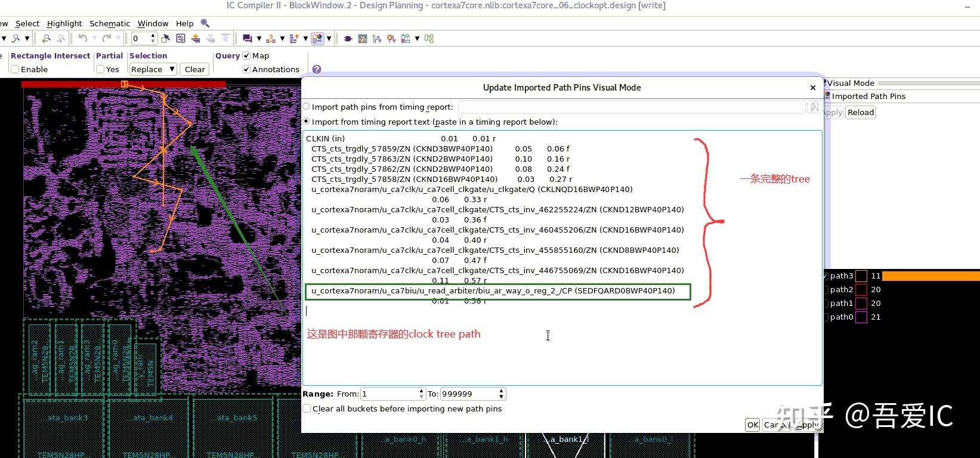The height and width of the screenshot is (458, 980).
Task: Open the Highlight menu
Action: (x=64, y=23)
